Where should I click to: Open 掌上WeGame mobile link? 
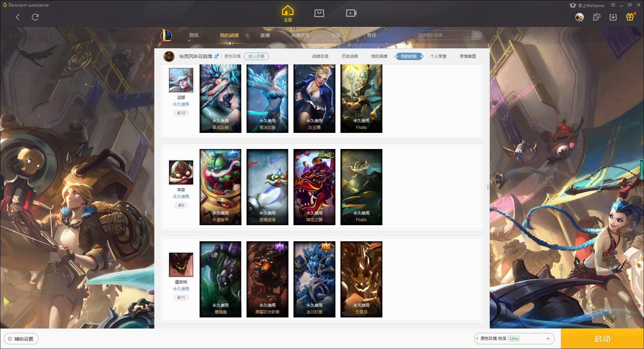click(587, 5)
